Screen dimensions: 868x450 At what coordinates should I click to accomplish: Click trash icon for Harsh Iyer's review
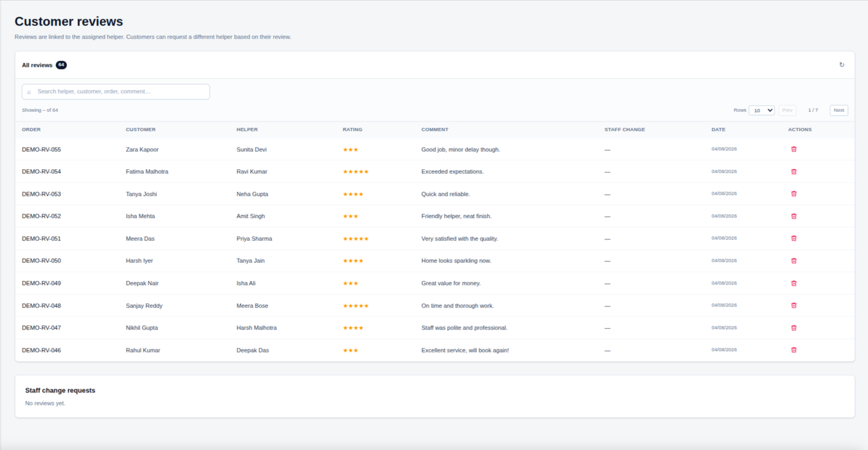pyautogui.click(x=794, y=261)
